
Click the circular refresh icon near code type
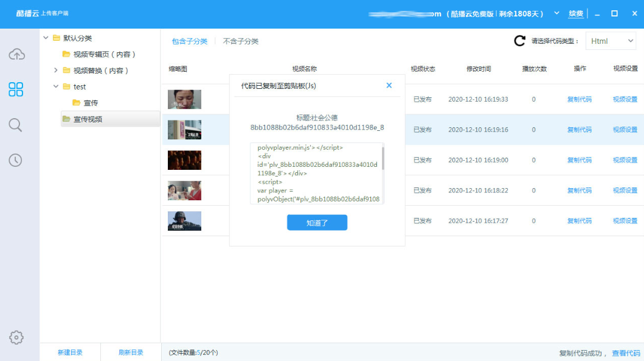click(519, 41)
